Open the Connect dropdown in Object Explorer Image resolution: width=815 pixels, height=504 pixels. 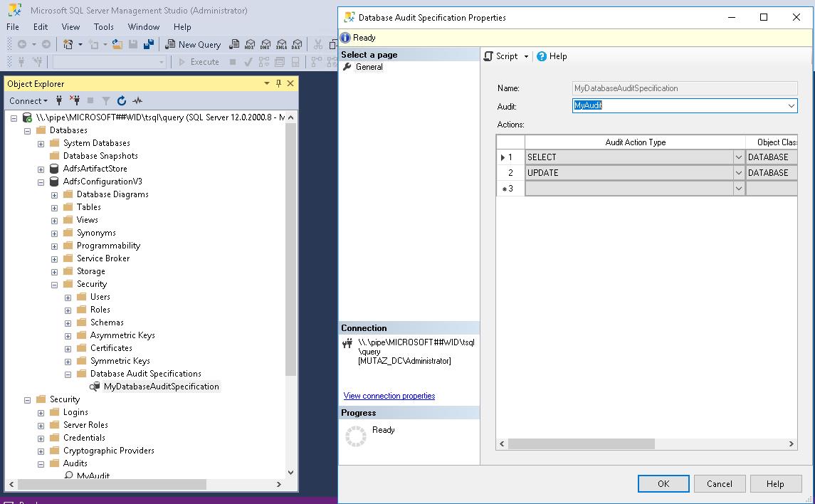pos(28,101)
